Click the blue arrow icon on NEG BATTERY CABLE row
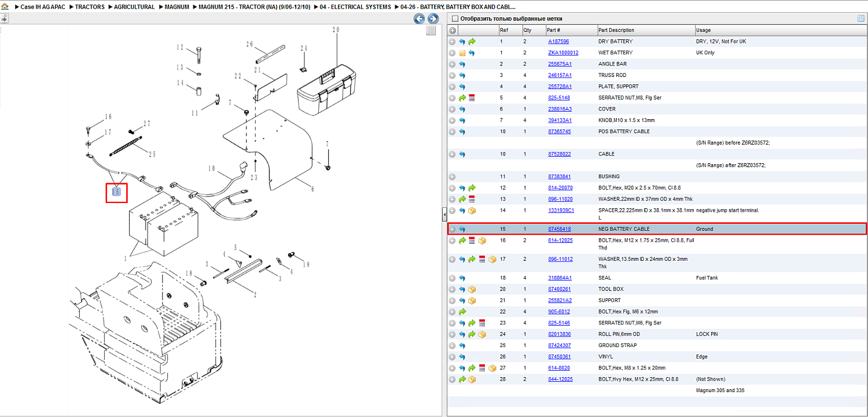The image size is (868, 417). pyautogui.click(x=462, y=229)
